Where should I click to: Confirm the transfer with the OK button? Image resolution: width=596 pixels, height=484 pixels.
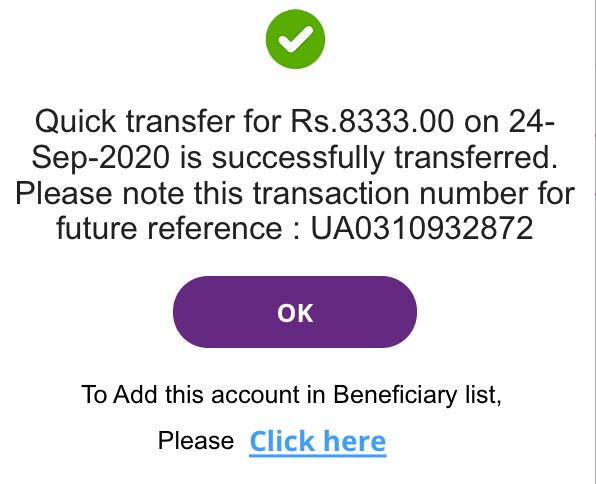click(x=295, y=312)
